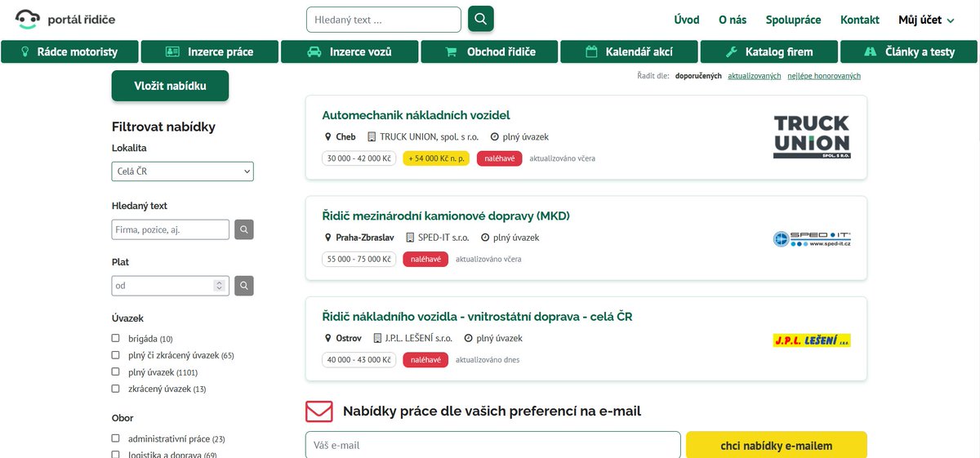
Task: Check the brigáda checkbox
Action: (116, 338)
